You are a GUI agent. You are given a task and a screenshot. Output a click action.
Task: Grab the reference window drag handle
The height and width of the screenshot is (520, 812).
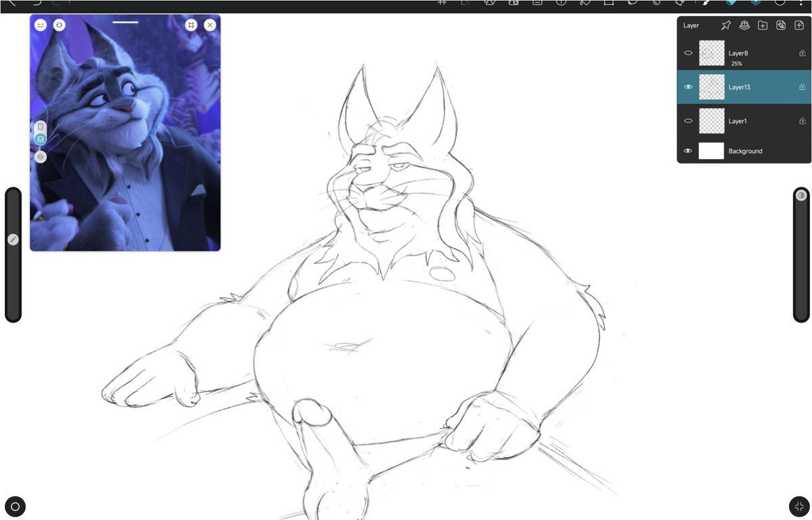126,22
